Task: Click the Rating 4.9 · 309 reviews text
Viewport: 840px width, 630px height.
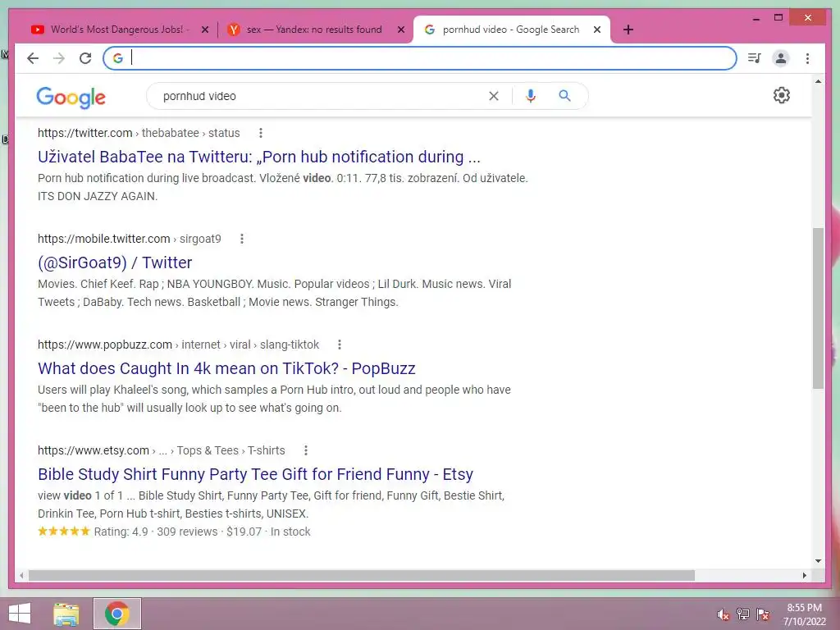Action: click(156, 532)
